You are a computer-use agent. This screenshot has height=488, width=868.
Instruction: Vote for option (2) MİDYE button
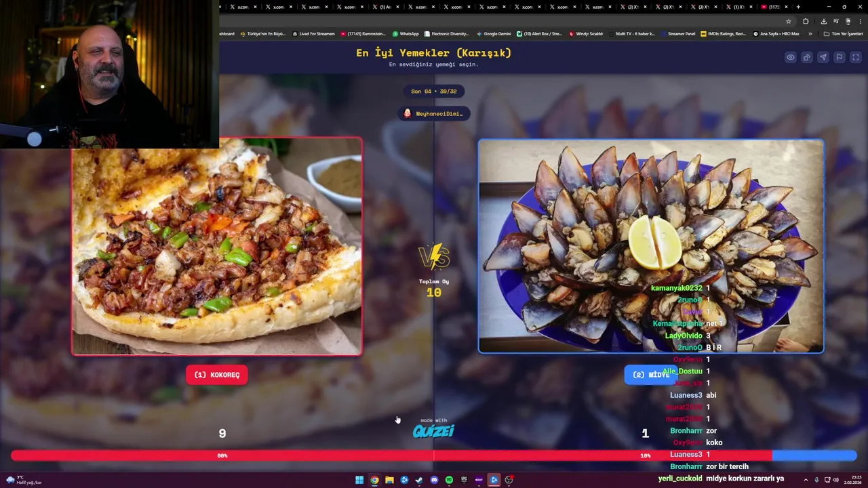point(651,375)
